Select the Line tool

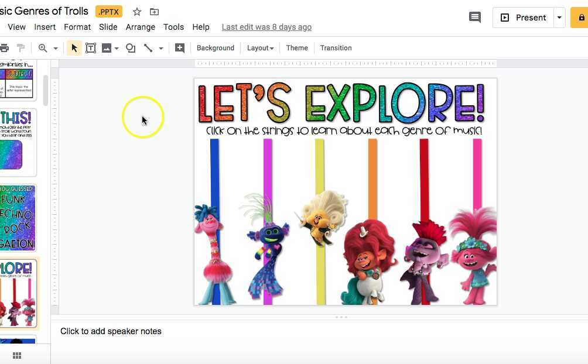(x=148, y=48)
